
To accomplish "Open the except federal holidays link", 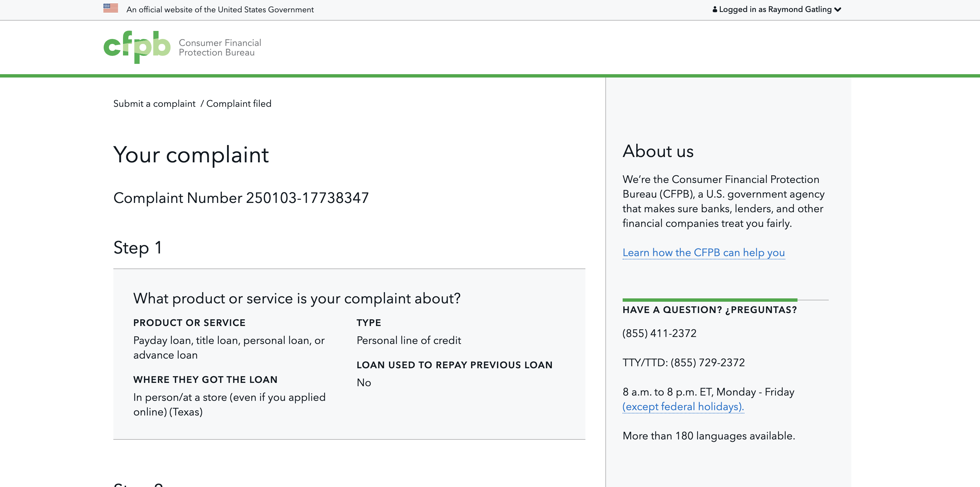I will [x=683, y=406].
